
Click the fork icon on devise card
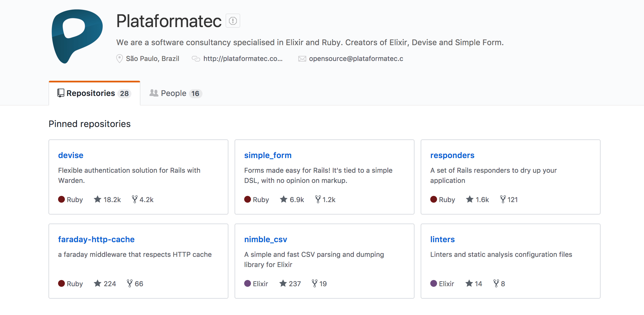click(x=135, y=199)
